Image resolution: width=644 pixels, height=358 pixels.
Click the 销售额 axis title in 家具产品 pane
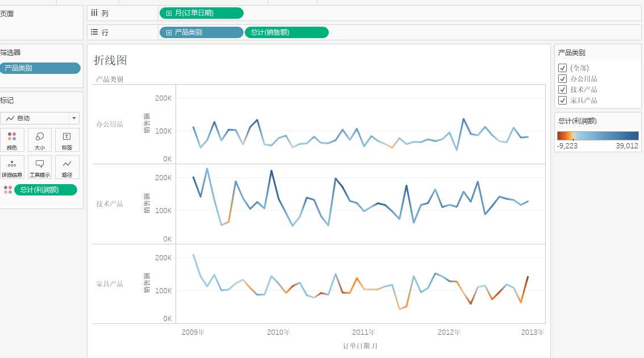coord(147,283)
